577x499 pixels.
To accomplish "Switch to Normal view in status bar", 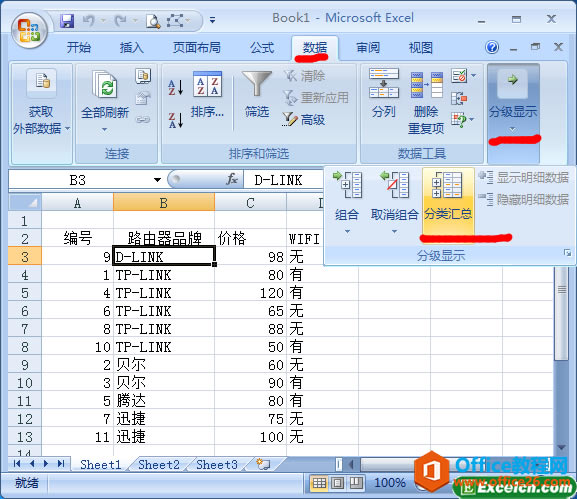I will point(319,482).
